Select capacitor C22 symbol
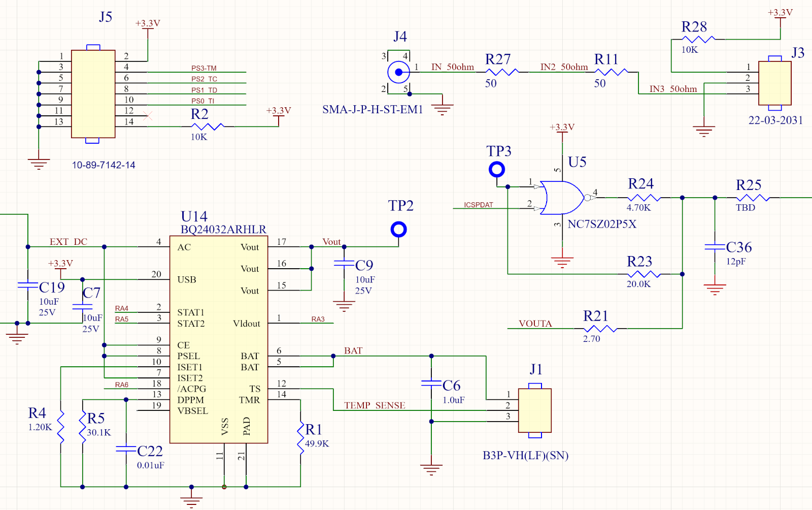 [126, 449]
